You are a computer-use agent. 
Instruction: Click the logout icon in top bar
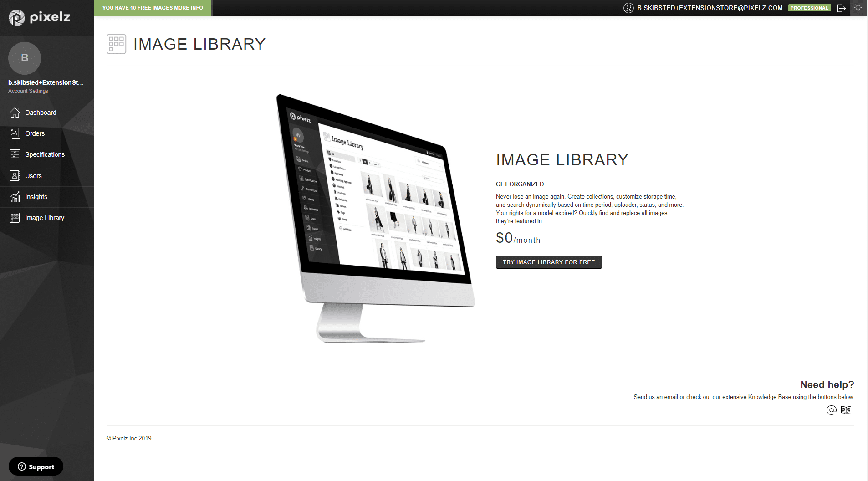[842, 8]
